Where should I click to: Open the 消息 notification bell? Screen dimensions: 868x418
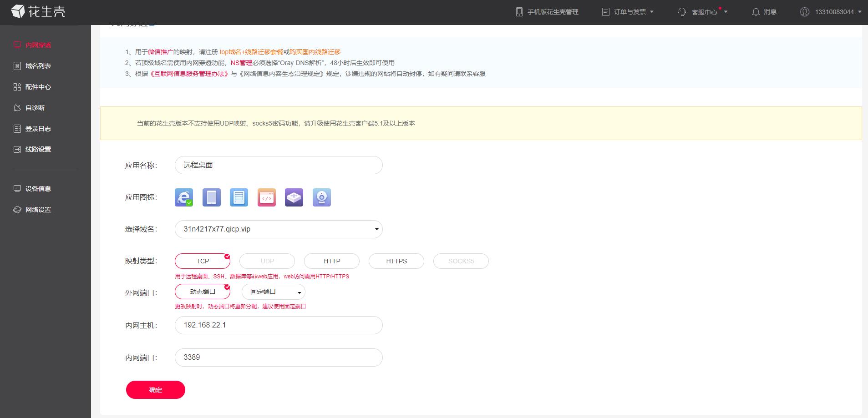coord(764,12)
